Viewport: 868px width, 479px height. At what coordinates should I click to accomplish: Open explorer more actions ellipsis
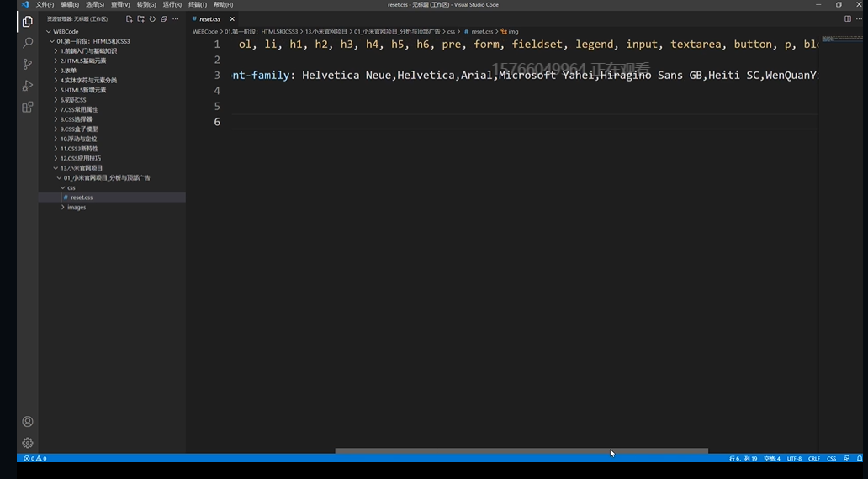[x=176, y=18]
